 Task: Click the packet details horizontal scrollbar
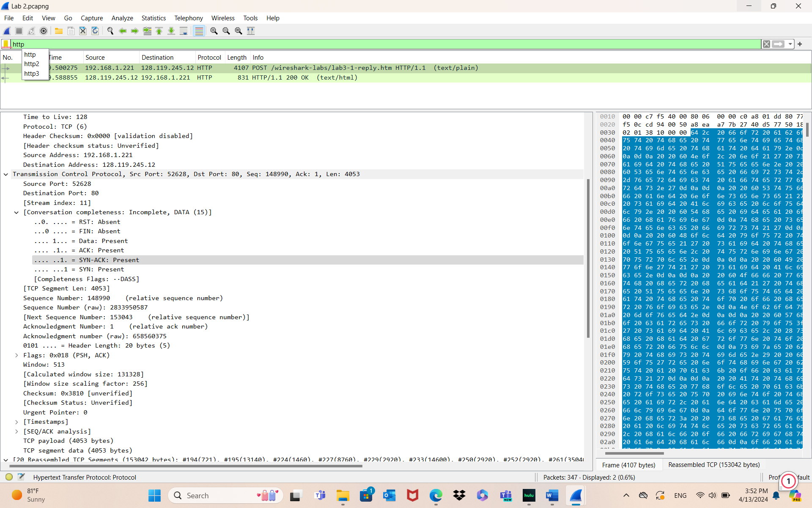186,466
